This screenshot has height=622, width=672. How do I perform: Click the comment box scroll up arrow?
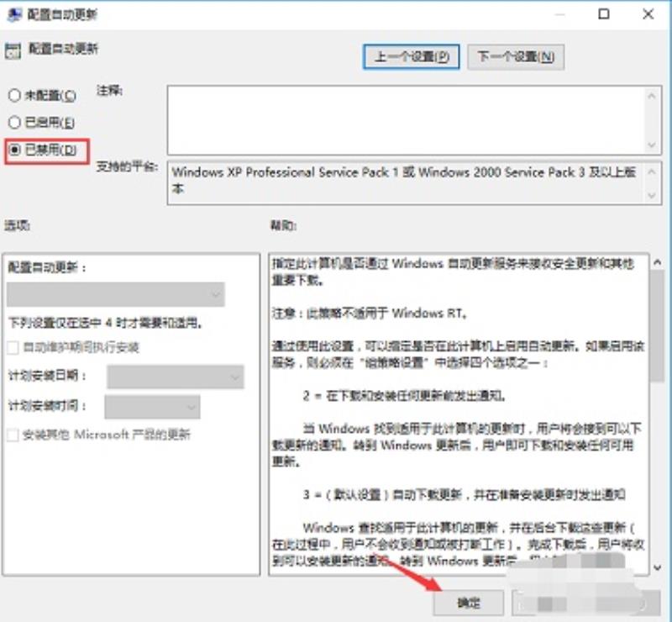(x=652, y=96)
